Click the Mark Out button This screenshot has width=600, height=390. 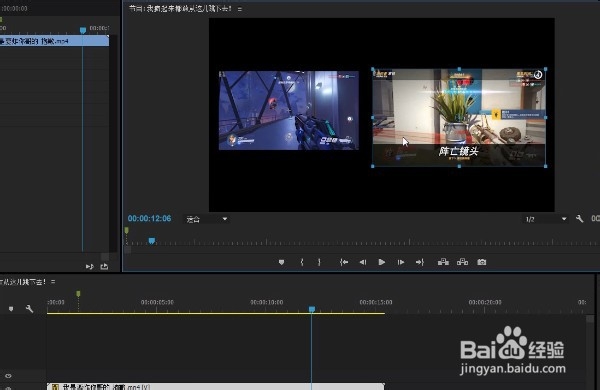pyautogui.click(x=319, y=262)
